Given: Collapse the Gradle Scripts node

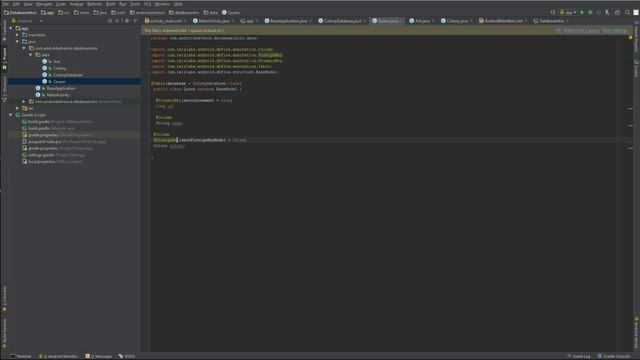Looking at the screenshot, I should [x=11, y=115].
